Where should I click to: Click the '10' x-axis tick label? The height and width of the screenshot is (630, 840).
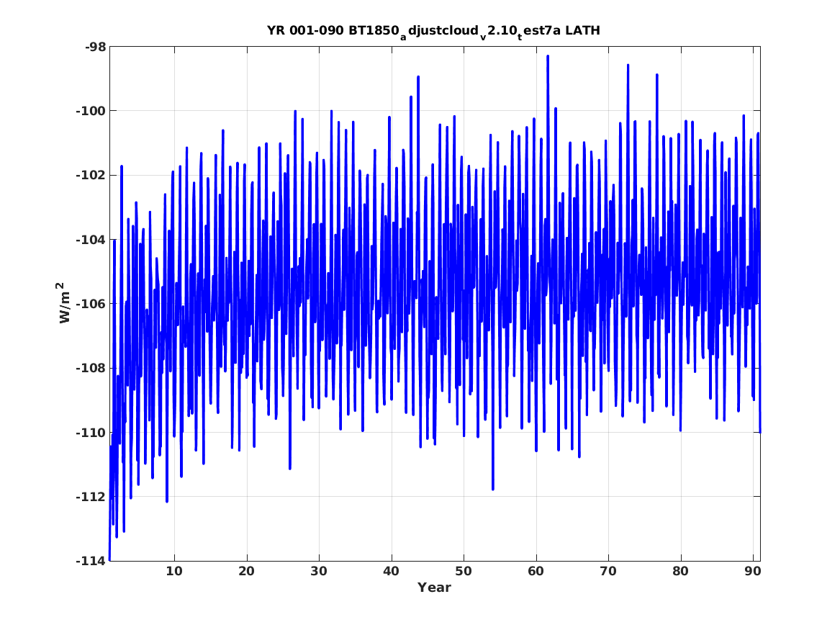[174, 572]
